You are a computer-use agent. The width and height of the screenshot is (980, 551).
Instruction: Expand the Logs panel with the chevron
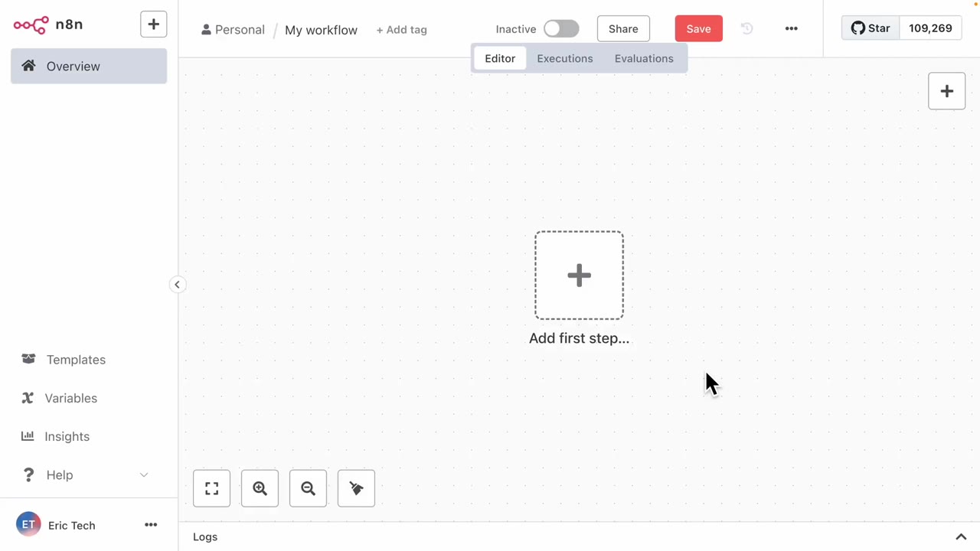point(961,537)
